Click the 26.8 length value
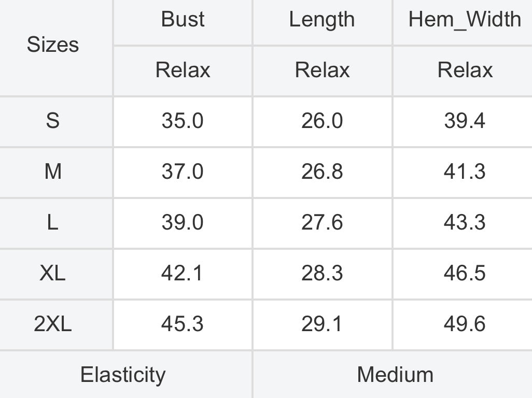The image size is (532, 398). (x=323, y=172)
